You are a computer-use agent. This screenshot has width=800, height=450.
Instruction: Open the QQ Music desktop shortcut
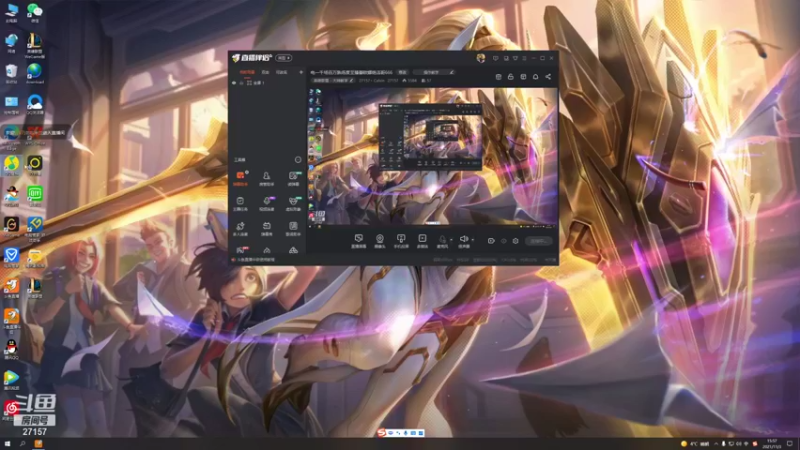click(11, 165)
